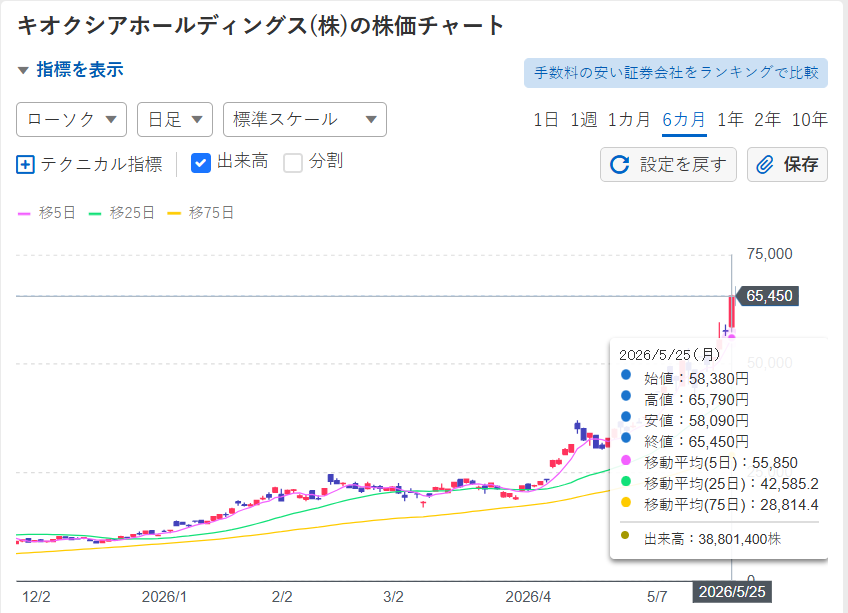Click the 移75日 legend entry
The width and height of the screenshot is (848, 613).
201,213
